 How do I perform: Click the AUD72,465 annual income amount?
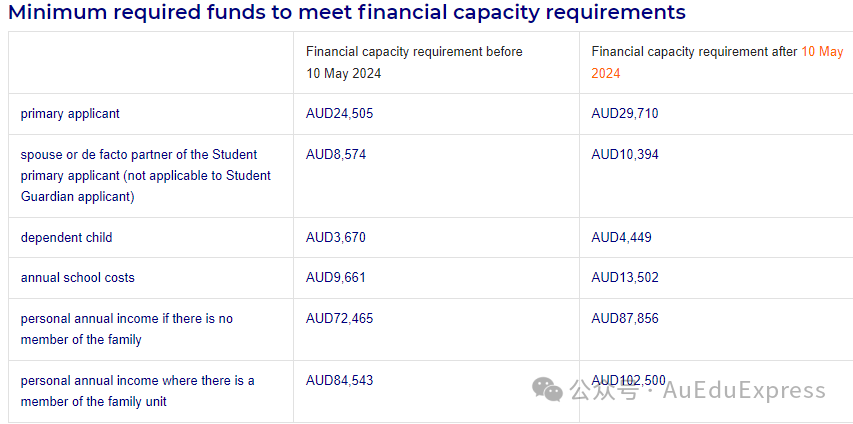click(x=340, y=319)
